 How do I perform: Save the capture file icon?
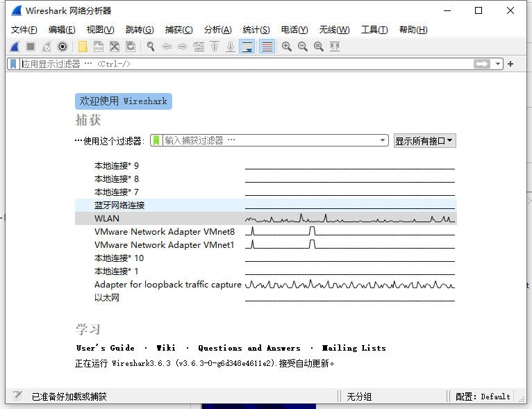coord(99,47)
